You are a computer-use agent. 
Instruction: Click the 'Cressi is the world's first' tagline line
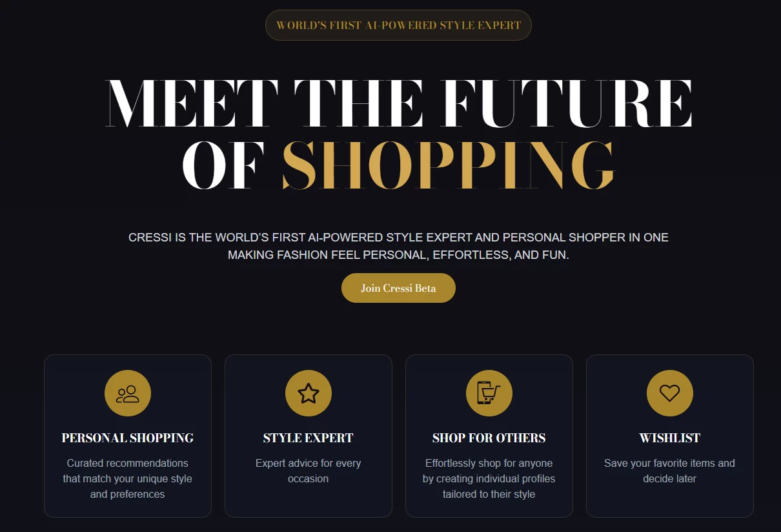[398, 238]
